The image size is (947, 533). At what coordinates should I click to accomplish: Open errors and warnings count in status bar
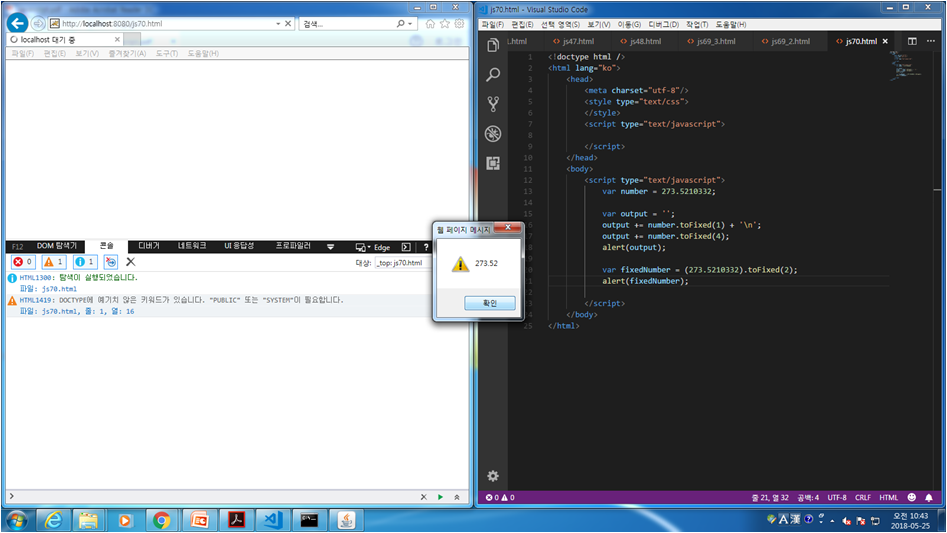tap(500, 497)
